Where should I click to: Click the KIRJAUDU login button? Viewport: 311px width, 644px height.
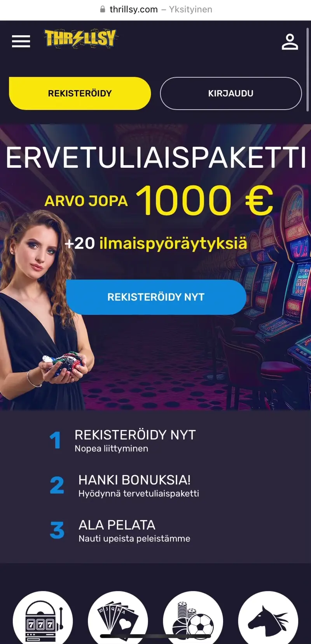point(231,93)
